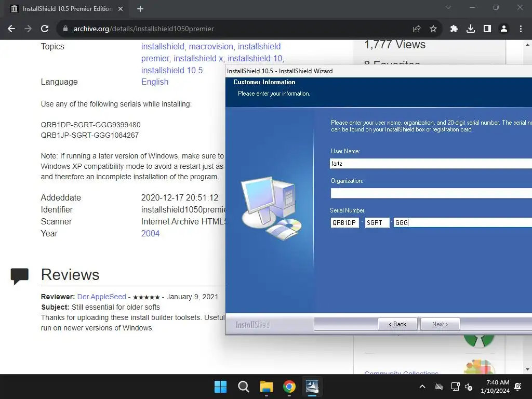532x399 pixels.
Task: Open the installshield topic link
Action: [163, 46]
